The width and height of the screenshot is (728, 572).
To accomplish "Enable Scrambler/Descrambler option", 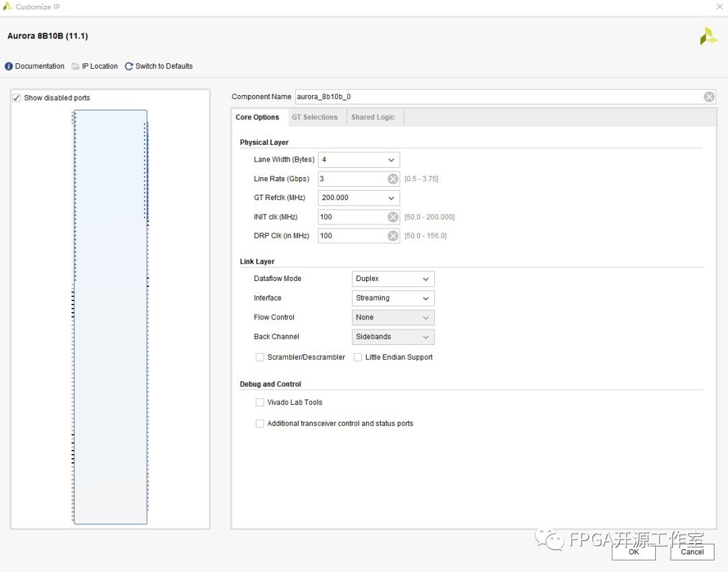I will coord(260,357).
